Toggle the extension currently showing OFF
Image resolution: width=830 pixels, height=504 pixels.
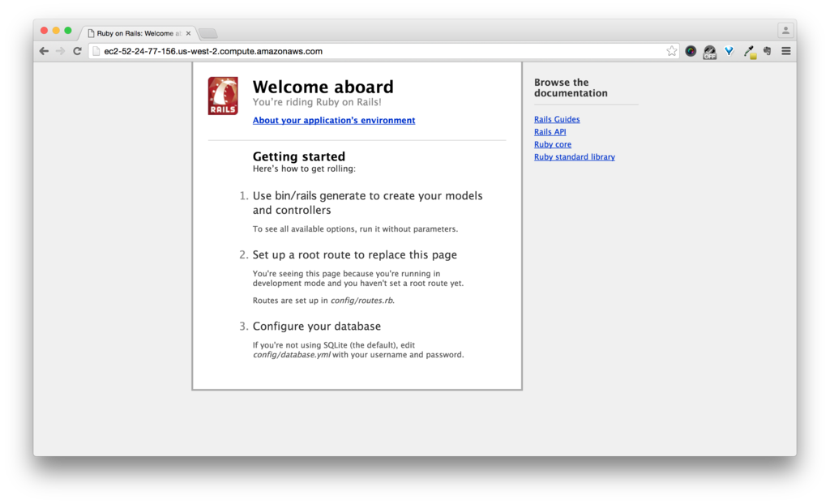pos(709,50)
